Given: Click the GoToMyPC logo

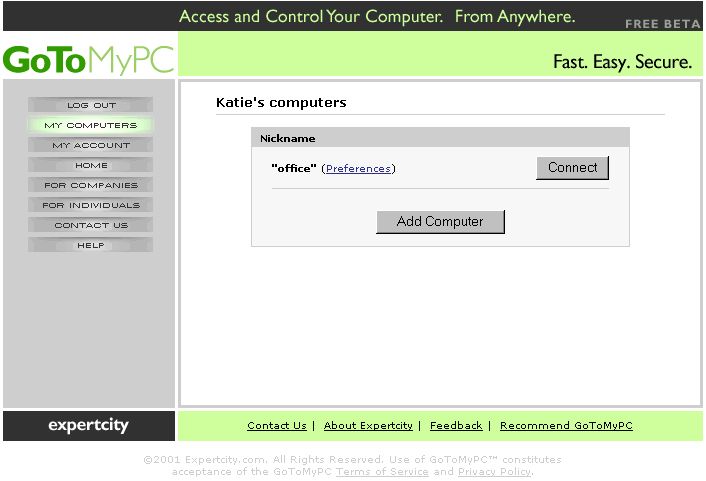Looking at the screenshot, I should (89, 59).
